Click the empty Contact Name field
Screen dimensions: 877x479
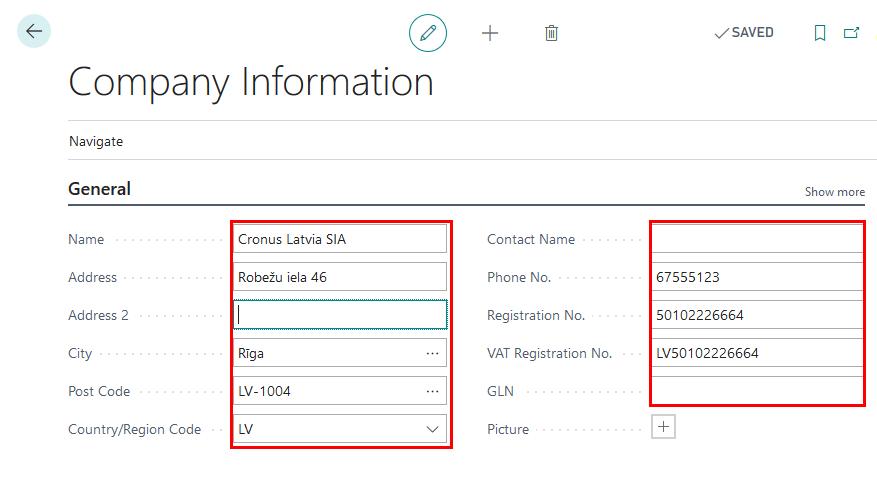pos(757,239)
